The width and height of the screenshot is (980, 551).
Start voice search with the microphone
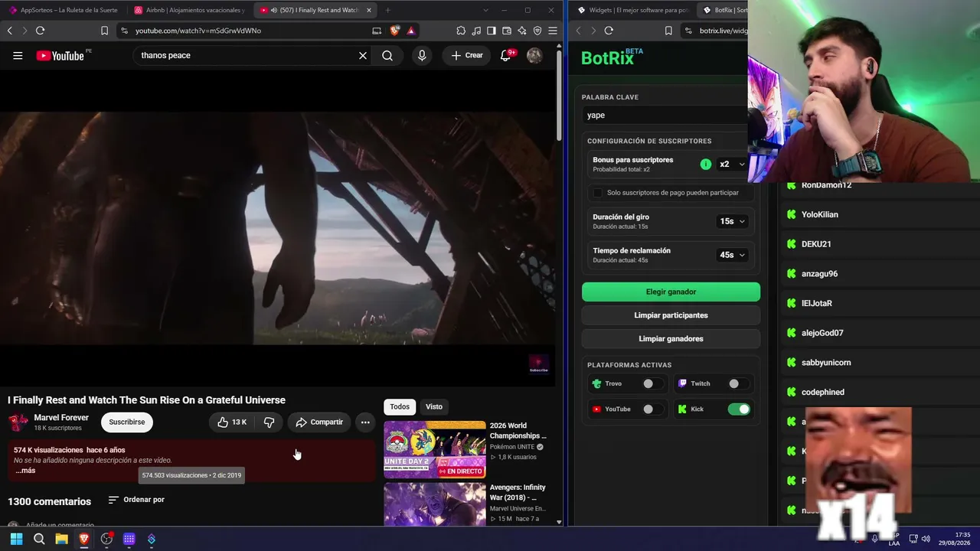[422, 55]
